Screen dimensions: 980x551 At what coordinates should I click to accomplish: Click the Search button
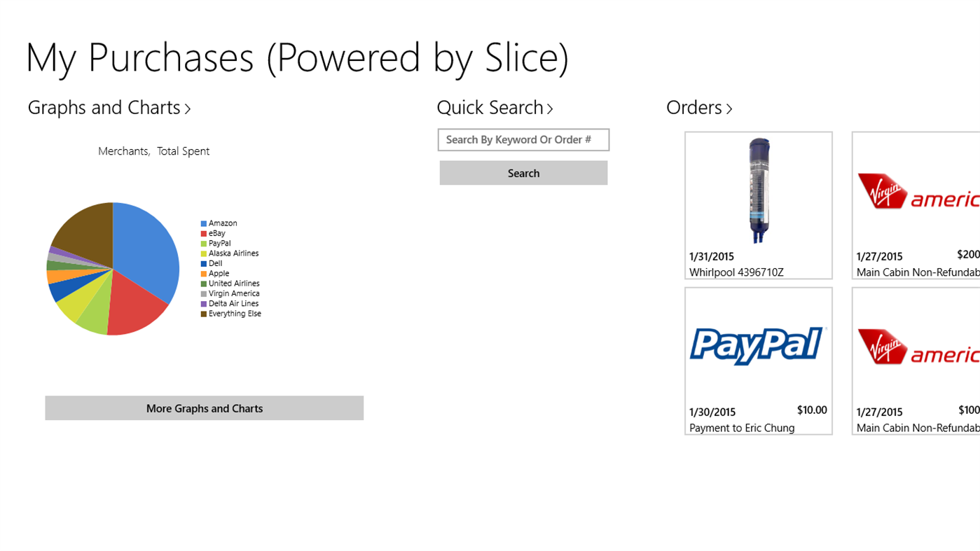(523, 173)
